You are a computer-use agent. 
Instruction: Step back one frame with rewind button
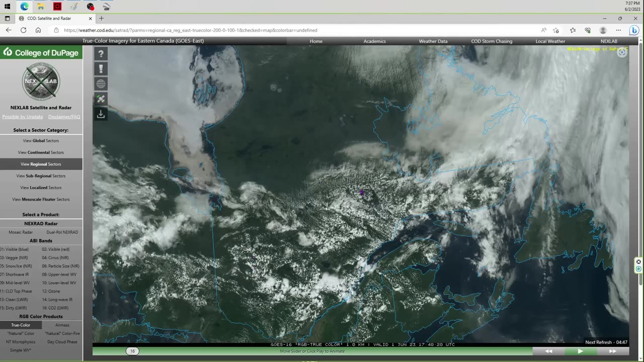(549, 351)
